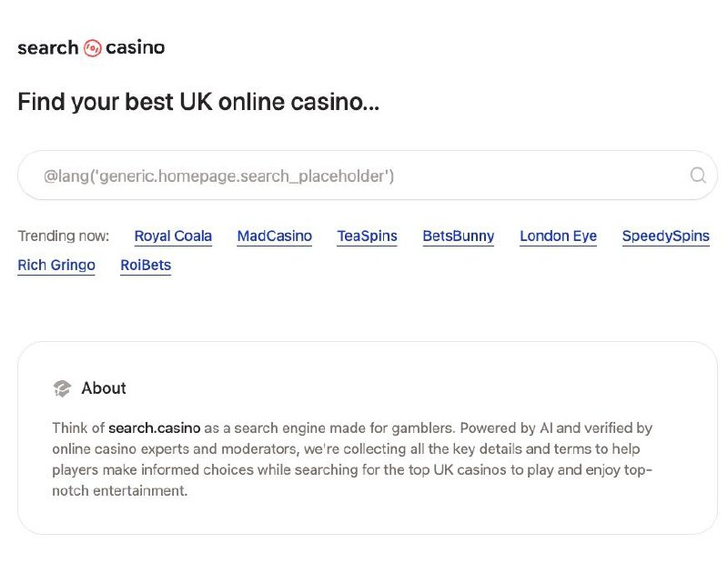Click the 'Trending now:' label
The width and height of the screenshot is (728, 573).
point(63,236)
